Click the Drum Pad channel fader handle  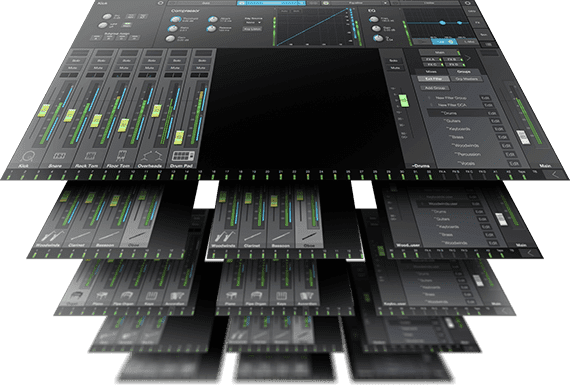tap(178, 137)
